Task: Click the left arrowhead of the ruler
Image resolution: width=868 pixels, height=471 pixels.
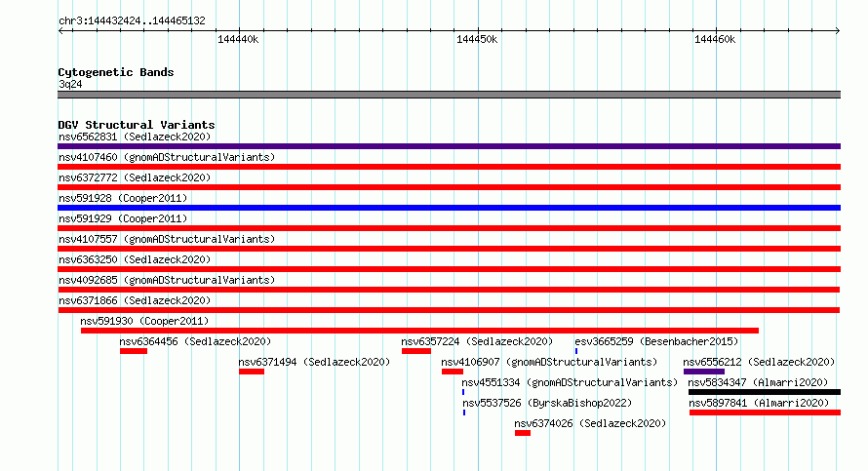Action: click(x=60, y=30)
